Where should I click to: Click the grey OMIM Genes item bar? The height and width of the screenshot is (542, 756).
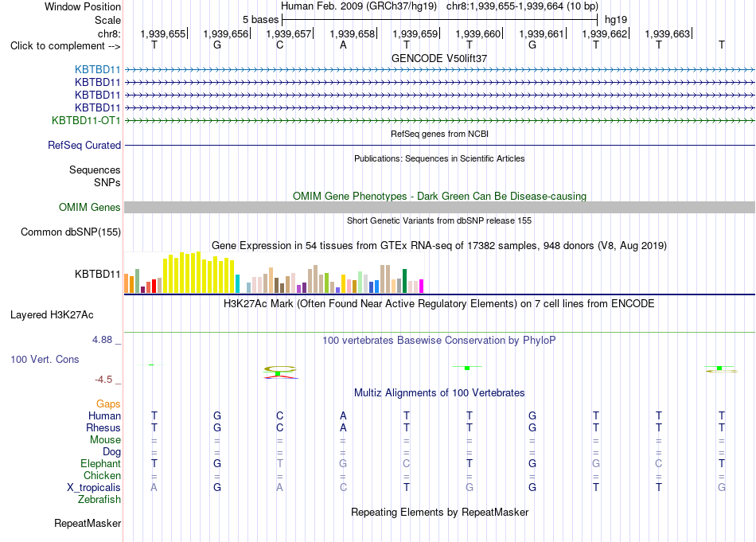(439, 208)
